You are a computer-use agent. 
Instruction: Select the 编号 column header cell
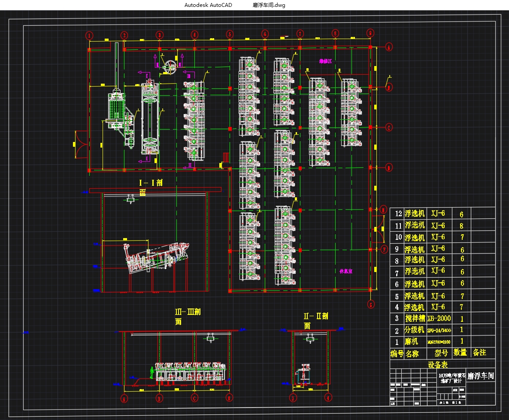click(397, 354)
